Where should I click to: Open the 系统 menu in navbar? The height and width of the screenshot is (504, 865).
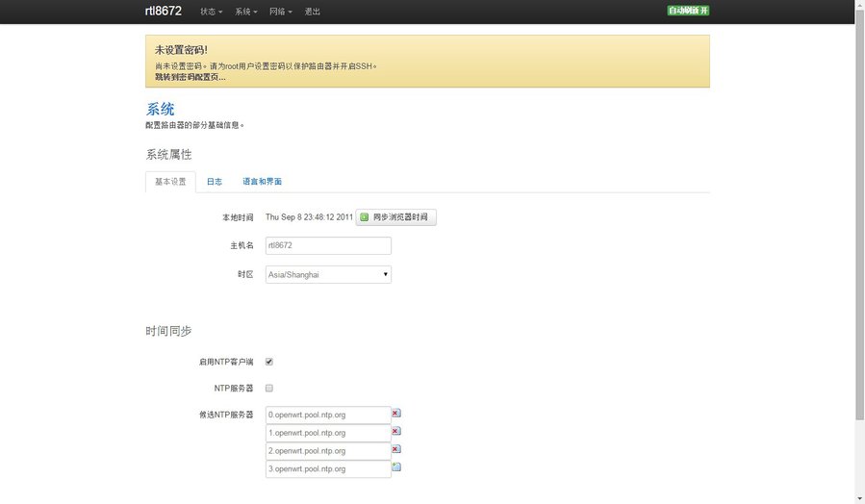(x=246, y=12)
